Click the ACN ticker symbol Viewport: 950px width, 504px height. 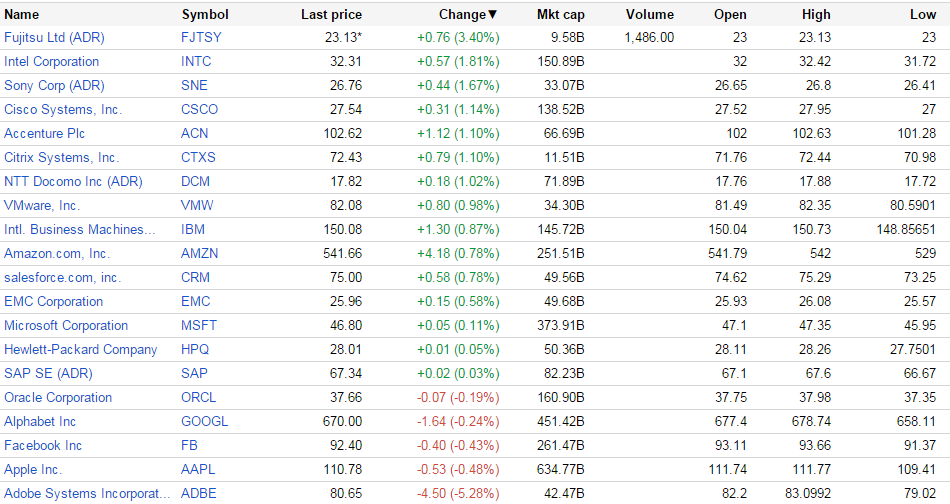[195, 133]
